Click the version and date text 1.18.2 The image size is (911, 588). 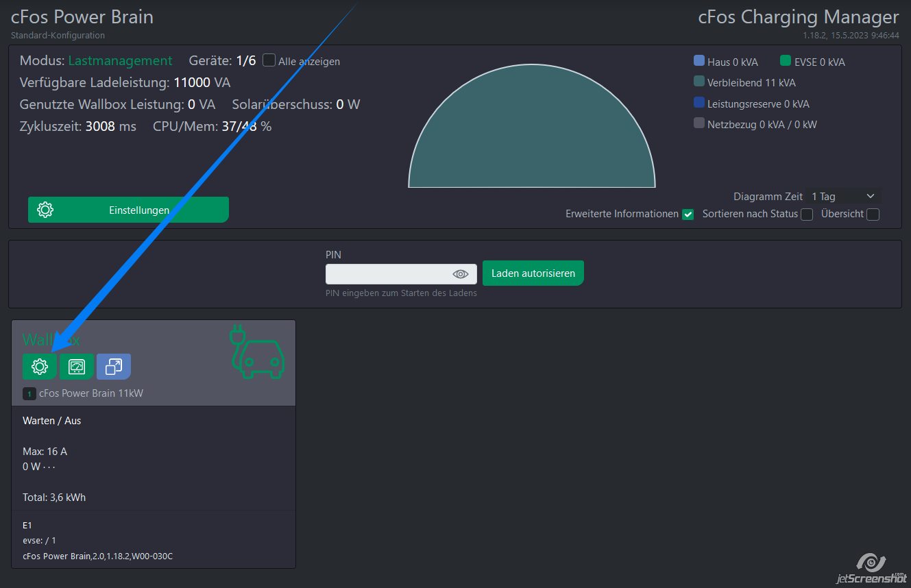(x=851, y=35)
